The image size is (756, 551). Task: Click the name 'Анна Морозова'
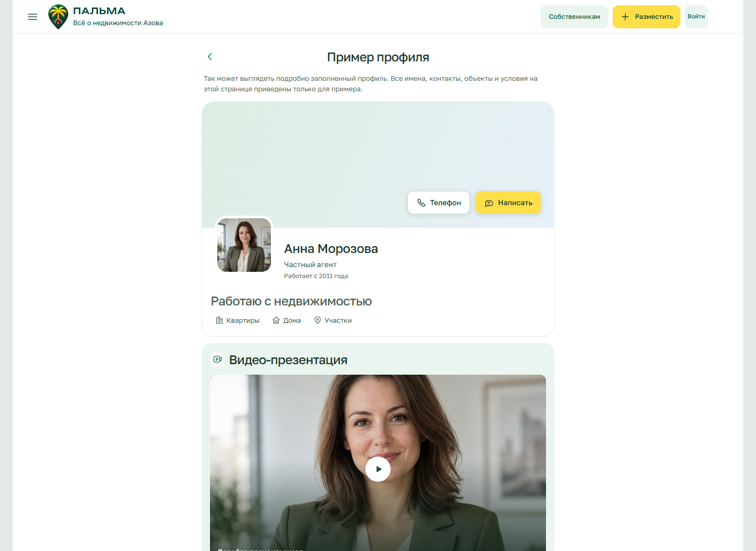[x=331, y=249]
